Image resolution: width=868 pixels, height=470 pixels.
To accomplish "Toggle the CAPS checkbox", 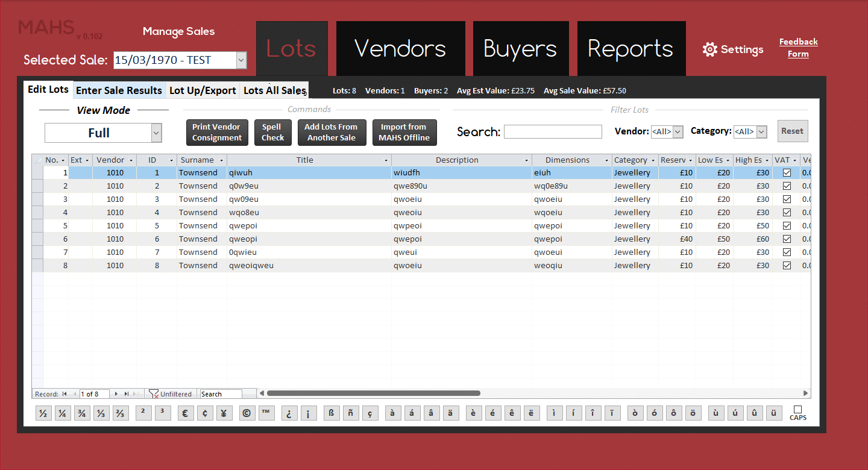I will tap(798, 409).
